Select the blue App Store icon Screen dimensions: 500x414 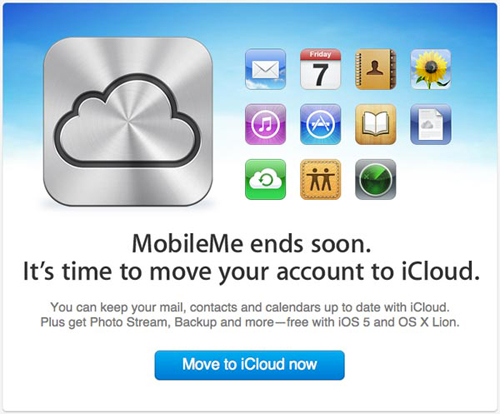320,124
